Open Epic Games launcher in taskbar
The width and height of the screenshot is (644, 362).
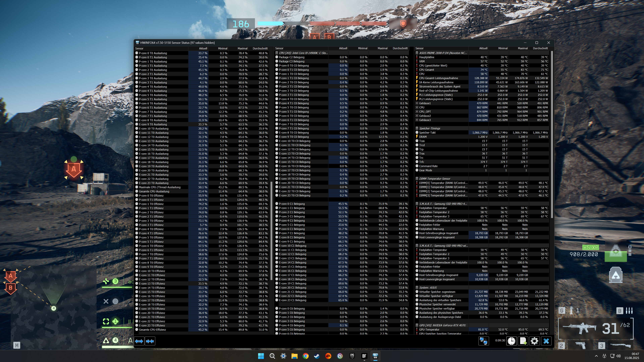click(x=352, y=356)
